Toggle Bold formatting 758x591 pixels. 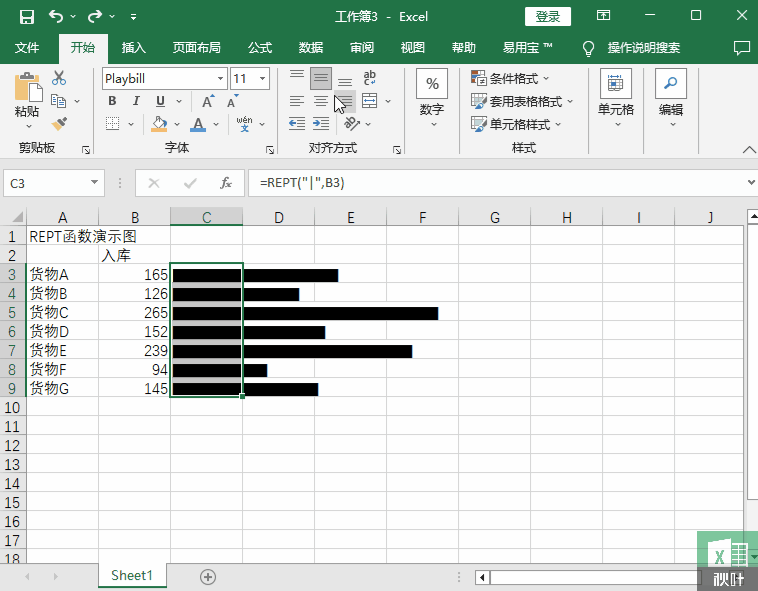[x=112, y=101]
